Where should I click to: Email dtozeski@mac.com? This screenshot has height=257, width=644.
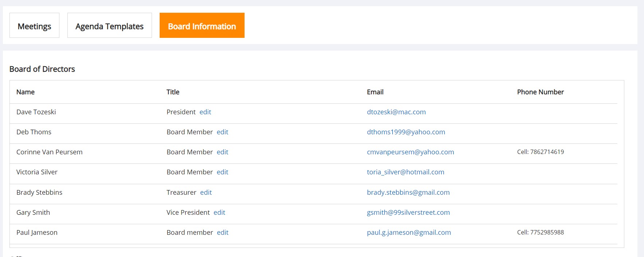click(x=396, y=112)
